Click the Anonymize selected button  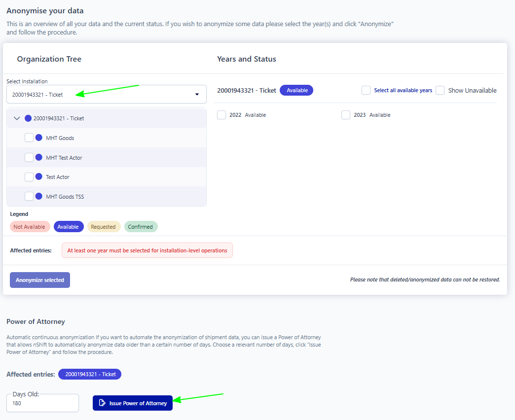point(40,280)
